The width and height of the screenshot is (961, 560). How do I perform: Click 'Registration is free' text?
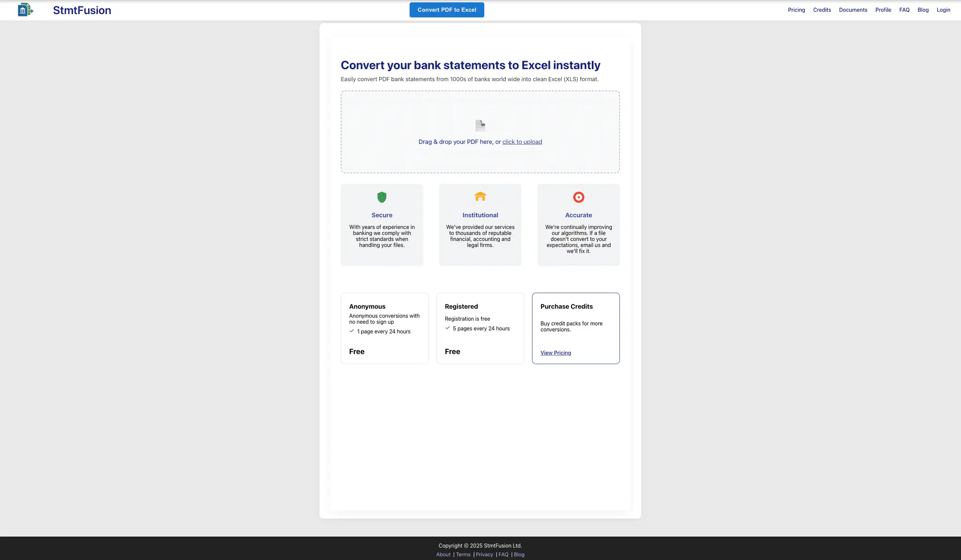pos(467,319)
